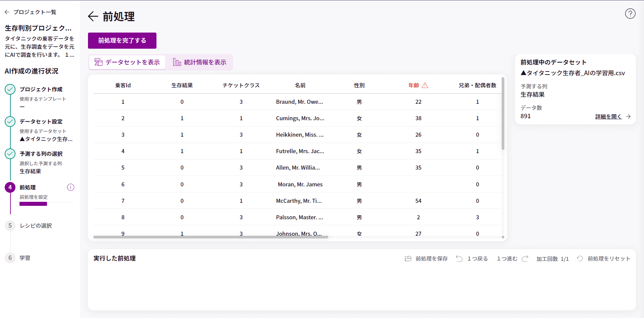Click name cell Futrelle, Mrs. Jac...
644x318 pixels.
(x=300, y=151)
